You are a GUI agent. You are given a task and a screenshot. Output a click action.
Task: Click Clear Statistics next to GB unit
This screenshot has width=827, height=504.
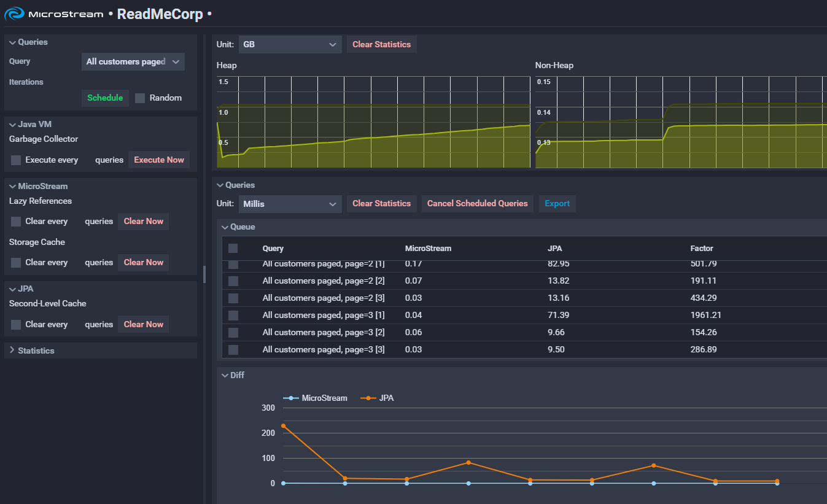382,44
